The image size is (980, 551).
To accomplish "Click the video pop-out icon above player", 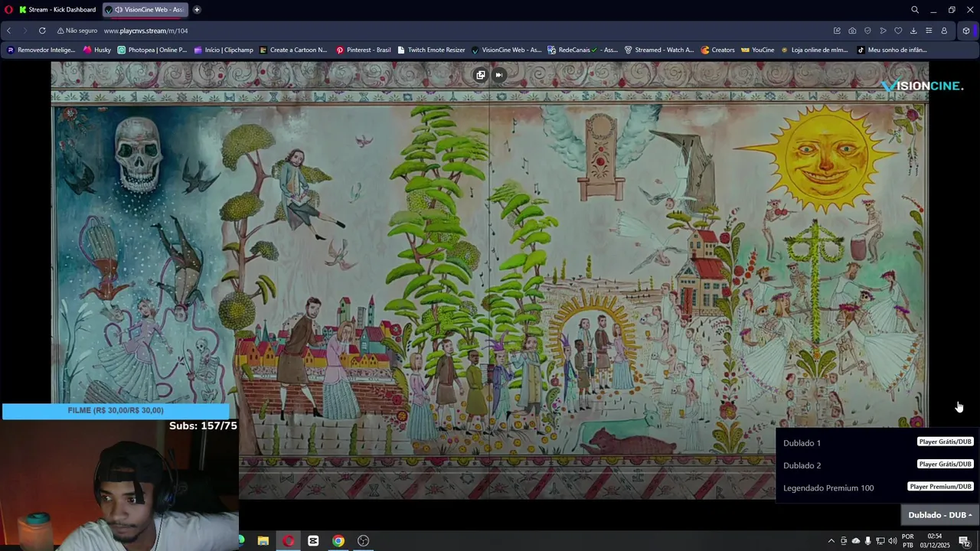I will click(480, 75).
